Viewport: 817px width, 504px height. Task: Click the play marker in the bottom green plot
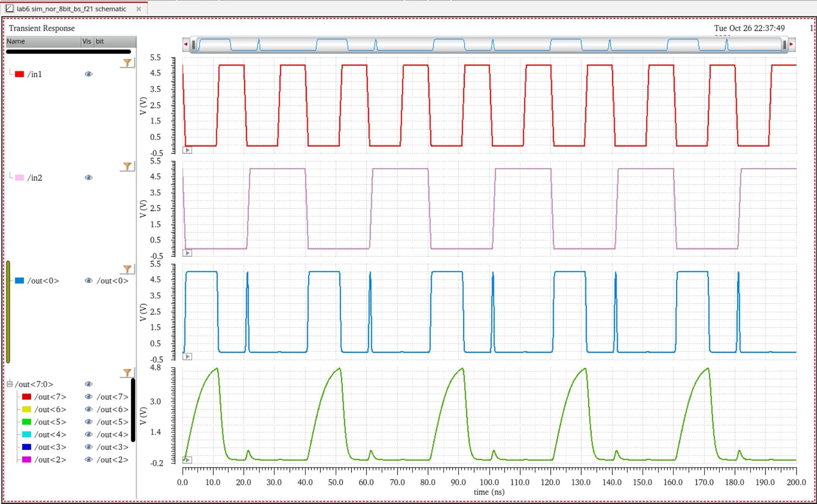click(188, 460)
